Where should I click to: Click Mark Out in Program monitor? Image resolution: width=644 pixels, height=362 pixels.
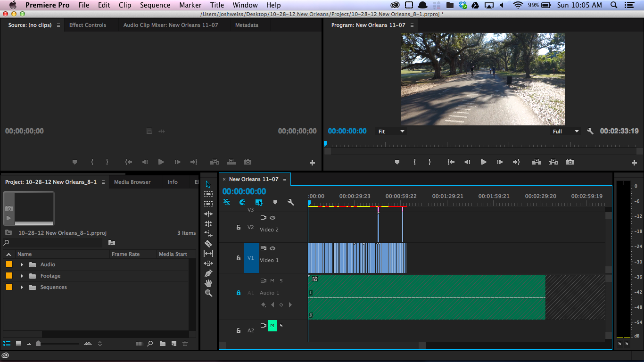tap(429, 162)
